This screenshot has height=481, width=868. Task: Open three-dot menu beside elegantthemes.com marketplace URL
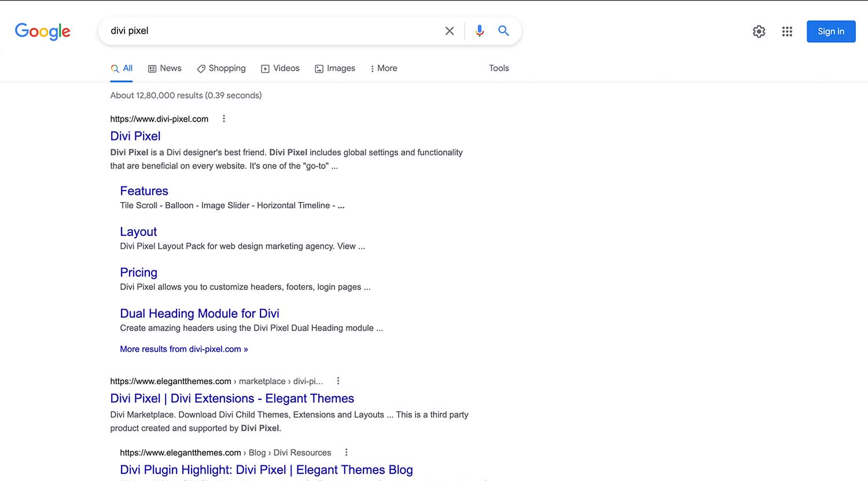338,381
